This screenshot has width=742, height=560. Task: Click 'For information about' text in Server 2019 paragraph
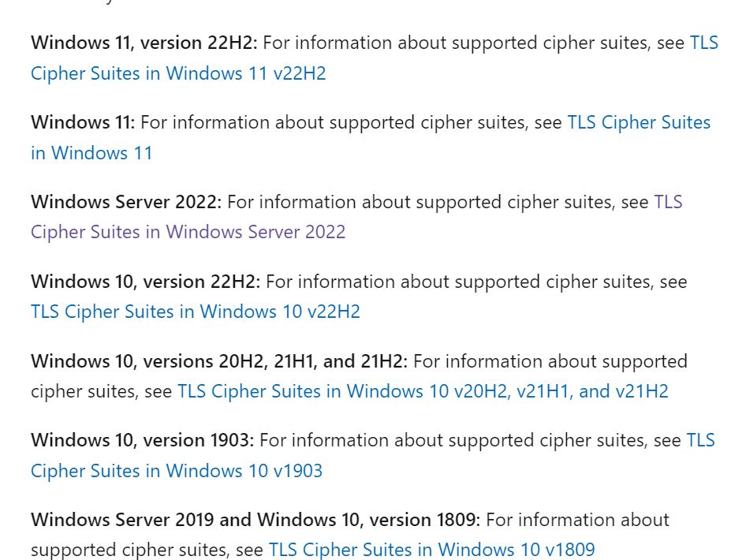coord(577,520)
